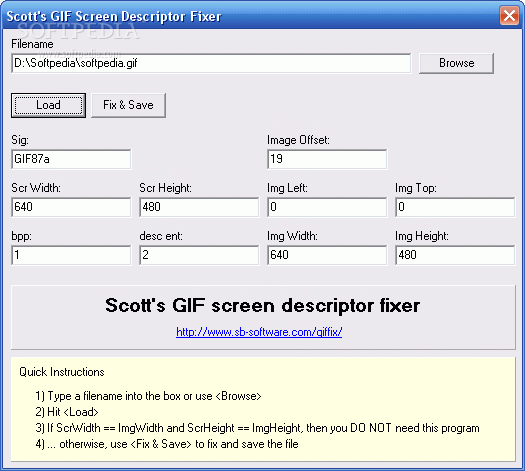
Task: Click instruction starting '4) ... otherwise, use'
Action: [167, 444]
